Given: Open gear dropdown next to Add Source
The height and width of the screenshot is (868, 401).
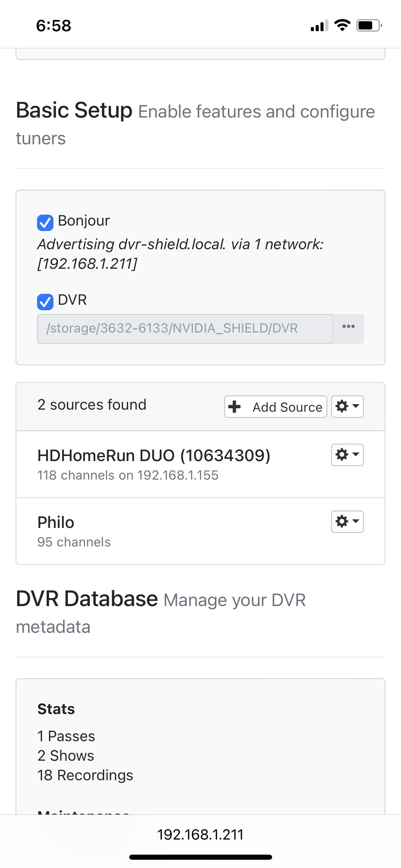Looking at the screenshot, I should pos(347,407).
